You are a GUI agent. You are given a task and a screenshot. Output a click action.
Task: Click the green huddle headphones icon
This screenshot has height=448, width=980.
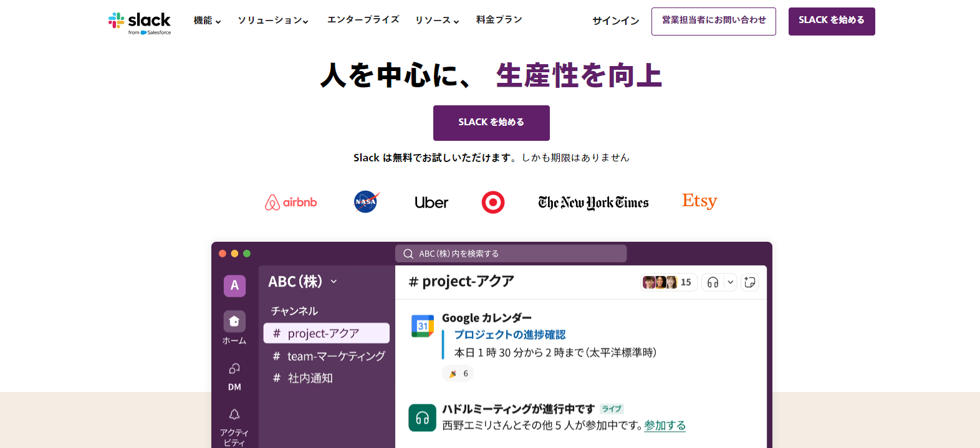[422, 417]
